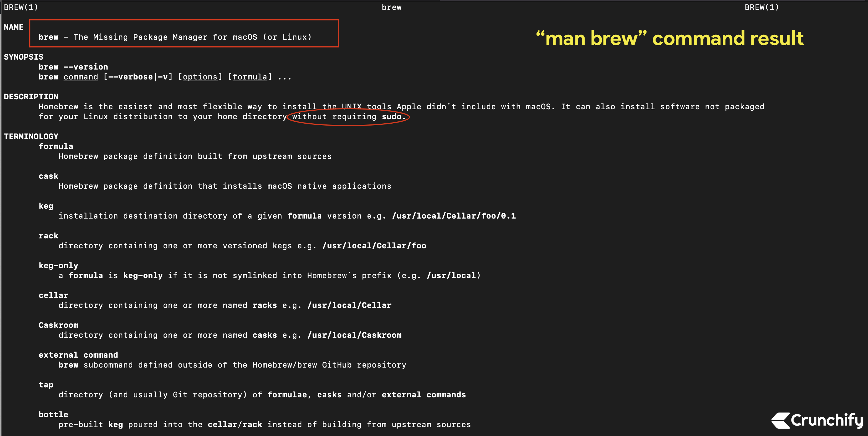The height and width of the screenshot is (436, 868).
Task: Click the centered 'brew' header title
Action: (x=391, y=7)
